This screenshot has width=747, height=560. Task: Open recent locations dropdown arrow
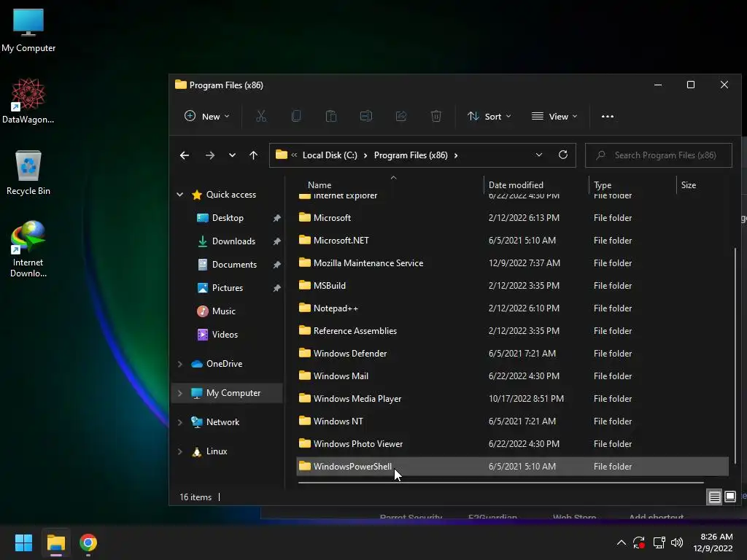[x=232, y=155]
